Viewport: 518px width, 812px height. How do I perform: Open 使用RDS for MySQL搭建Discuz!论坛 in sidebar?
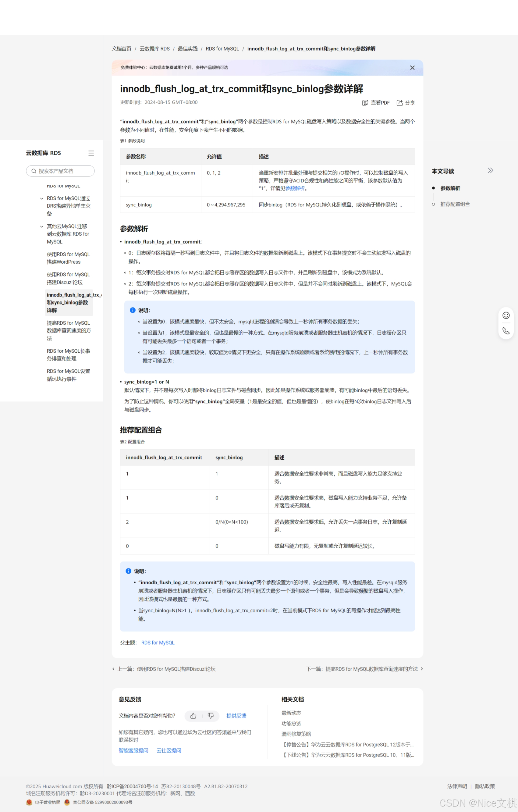click(69, 279)
